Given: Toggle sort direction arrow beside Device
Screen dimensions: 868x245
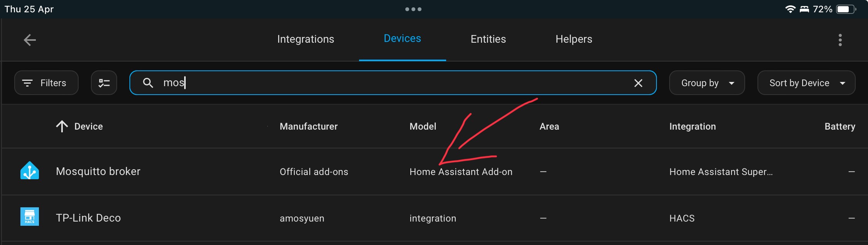Looking at the screenshot, I should point(62,126).
